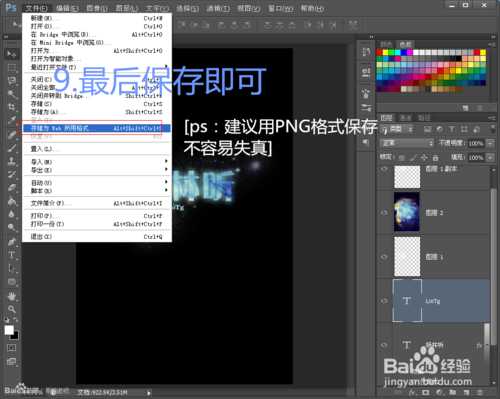Select the Pen tool
The width and height of the screenshot is (500, 399).
tap(12, 242)
